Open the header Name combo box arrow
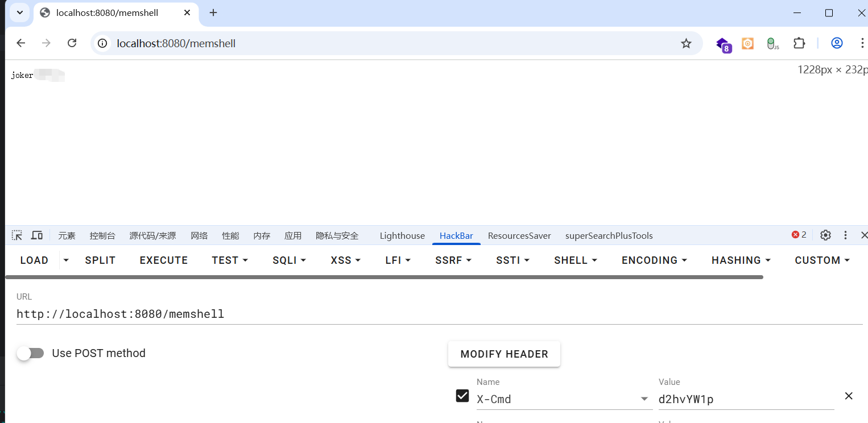This screenshot has height=423, width=868. [644, 399]
